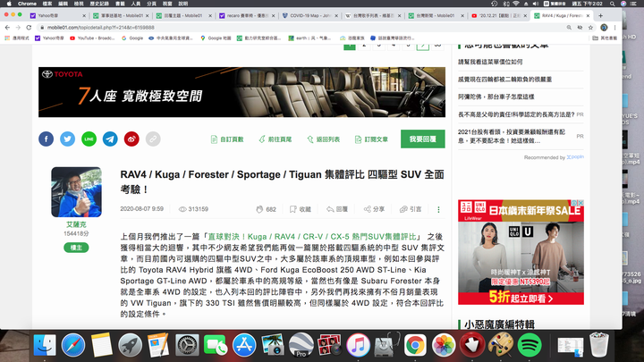This screenshot has width=644, height=362.
Task: Open 應用程式 apps shortcut in bookmarks bar
Action: (17, 38)
